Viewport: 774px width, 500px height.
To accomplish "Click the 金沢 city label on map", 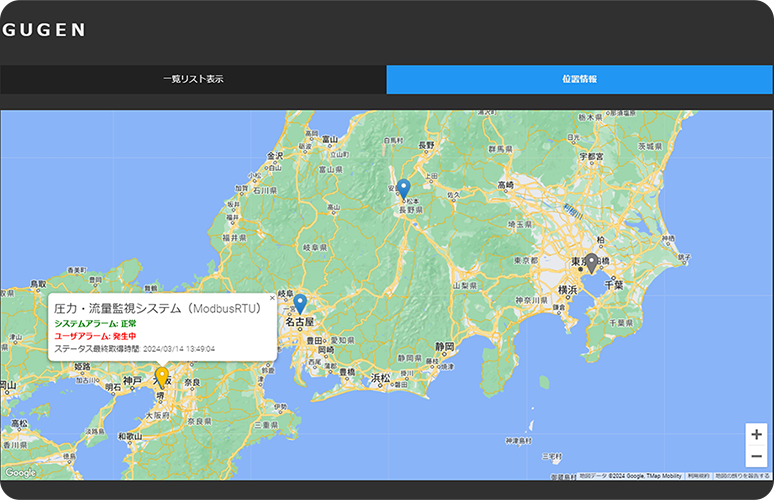I will pyautogui.click(x=275, y=157).
